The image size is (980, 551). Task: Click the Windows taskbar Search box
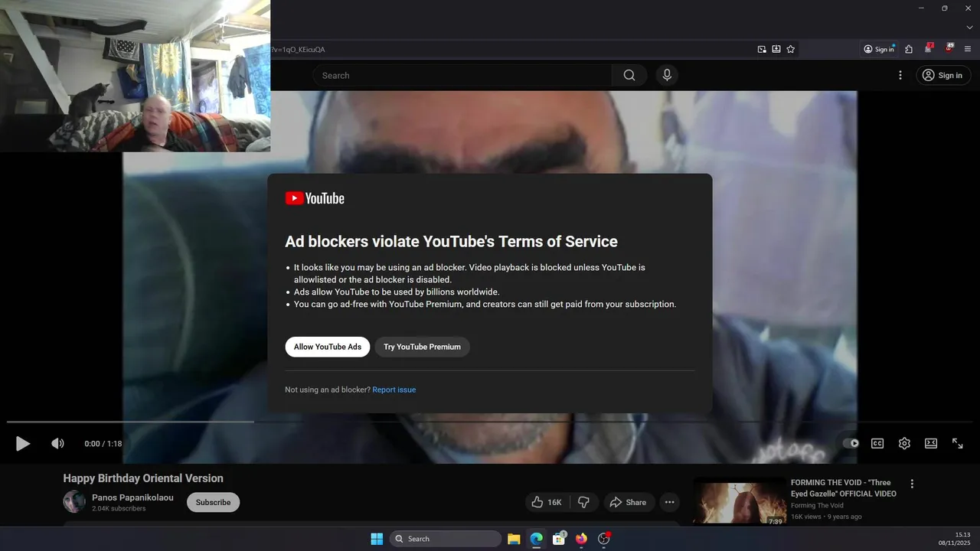[446, 539]
